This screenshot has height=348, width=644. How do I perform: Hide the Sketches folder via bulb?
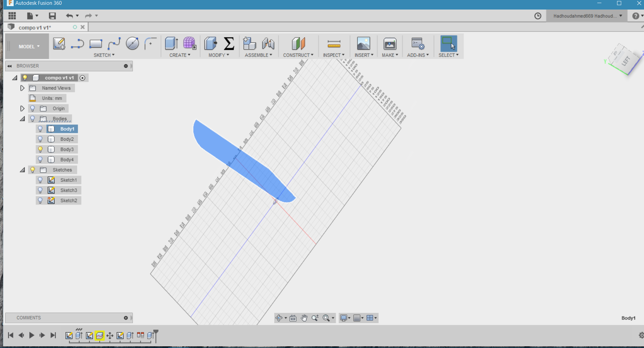[x=33, y=170]
